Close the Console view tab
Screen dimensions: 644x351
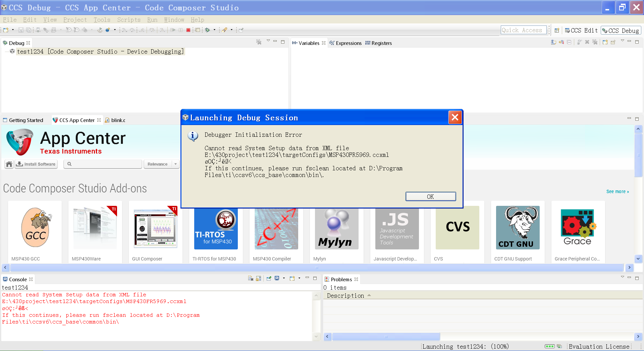[31, 279]
